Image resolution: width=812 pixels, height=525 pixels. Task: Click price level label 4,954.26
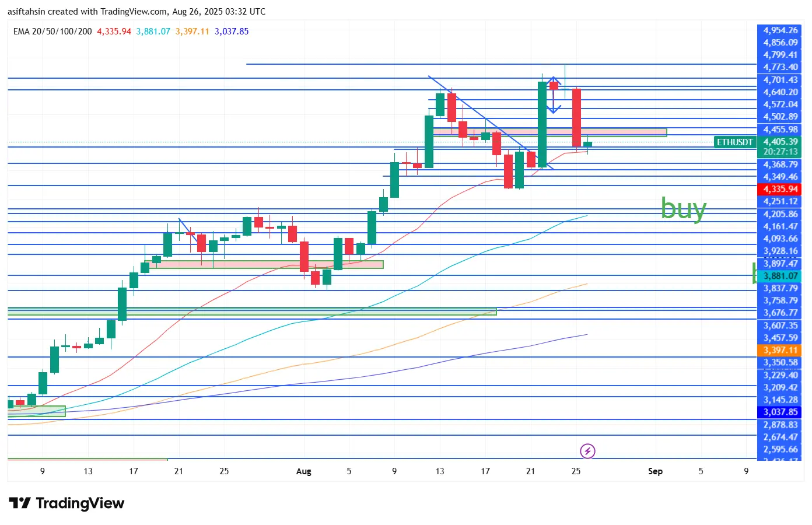tap(780, 30)
